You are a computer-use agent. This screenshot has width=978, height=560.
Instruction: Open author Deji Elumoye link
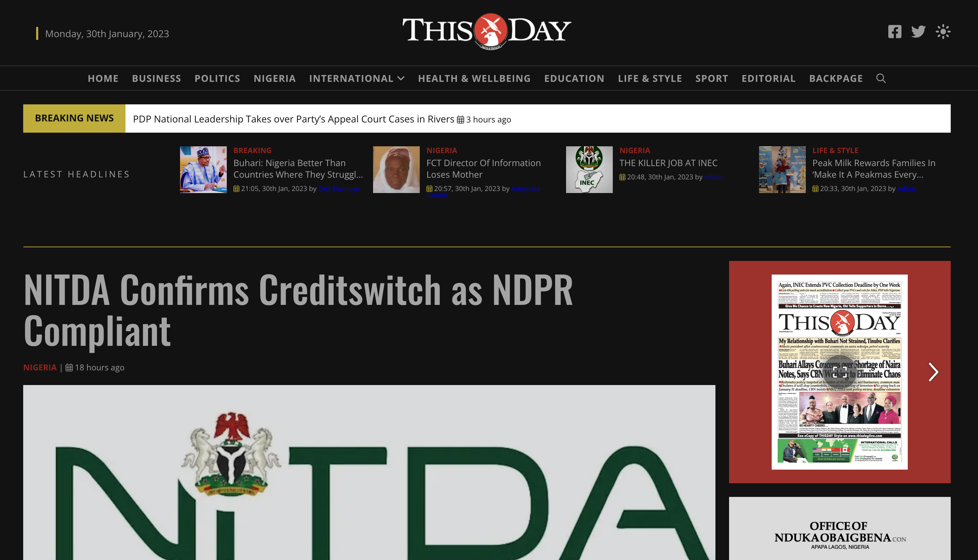coord(339,189)
